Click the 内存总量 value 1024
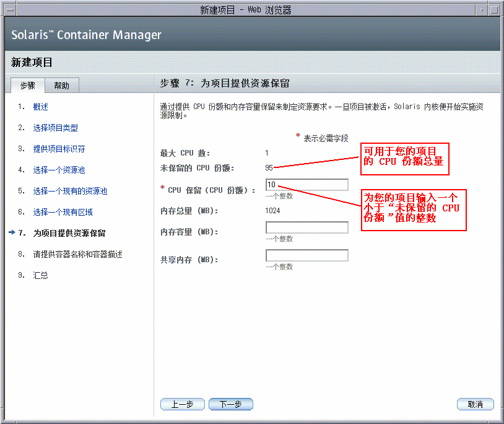 272,210
